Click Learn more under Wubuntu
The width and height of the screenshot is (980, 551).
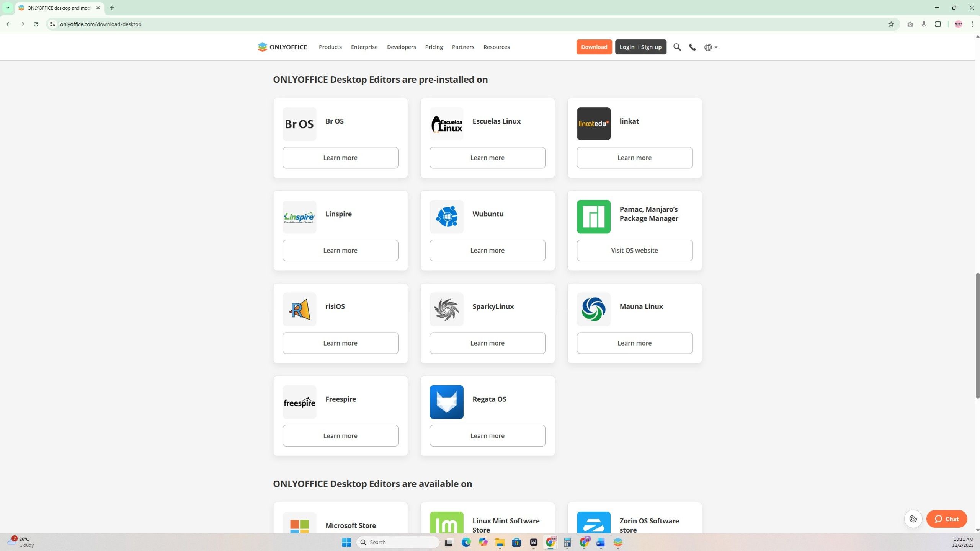click(487, 250)
